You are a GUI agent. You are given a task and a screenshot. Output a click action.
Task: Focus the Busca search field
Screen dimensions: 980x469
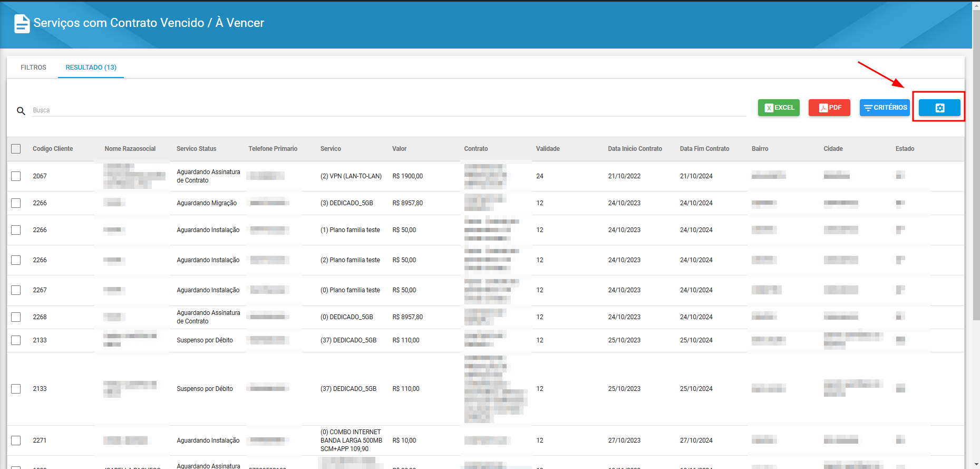point(389,110)
